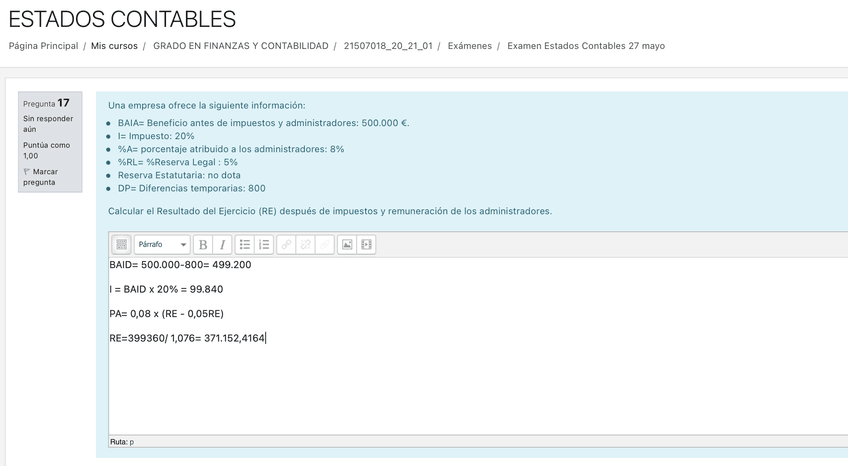
Task: Open the Exámenes breadcrumb link
Action: point(469,46)
